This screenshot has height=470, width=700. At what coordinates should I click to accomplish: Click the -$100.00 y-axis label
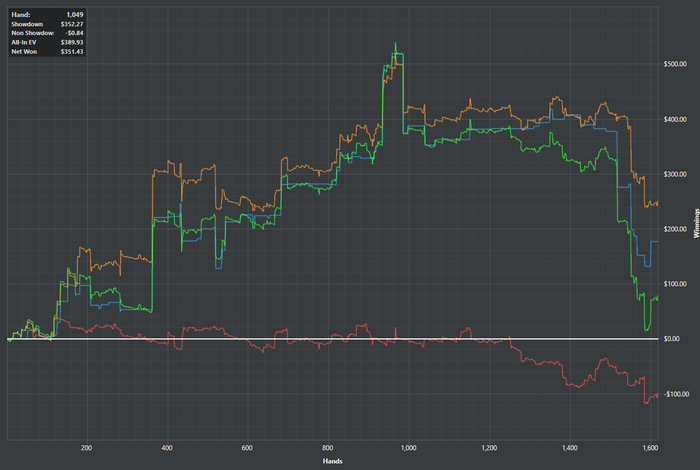click(675, 394)
